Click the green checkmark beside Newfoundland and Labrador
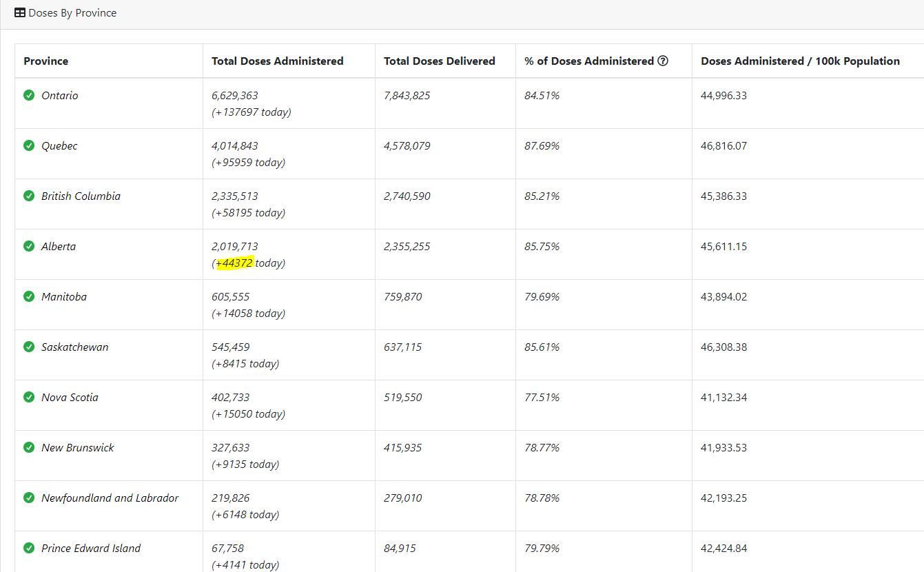The height and width of the screenshot is (572, 924). tap(28, 498)
